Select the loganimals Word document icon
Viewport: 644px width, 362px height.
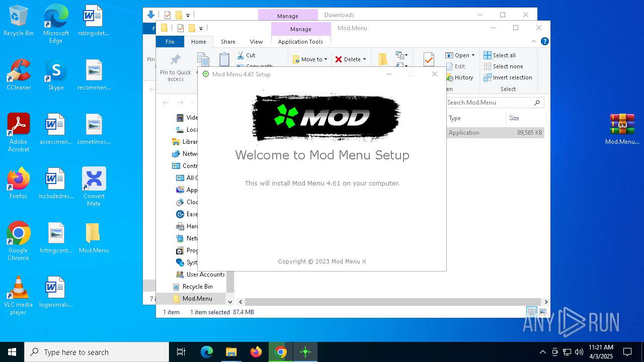point(55,292)
